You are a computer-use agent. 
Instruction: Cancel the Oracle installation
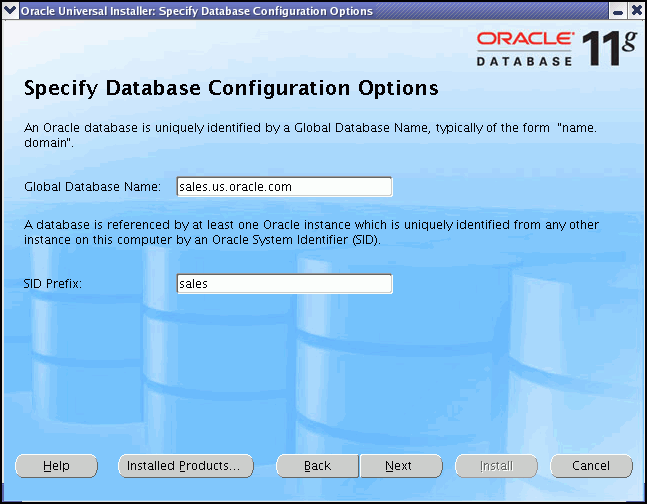(590, 466)
